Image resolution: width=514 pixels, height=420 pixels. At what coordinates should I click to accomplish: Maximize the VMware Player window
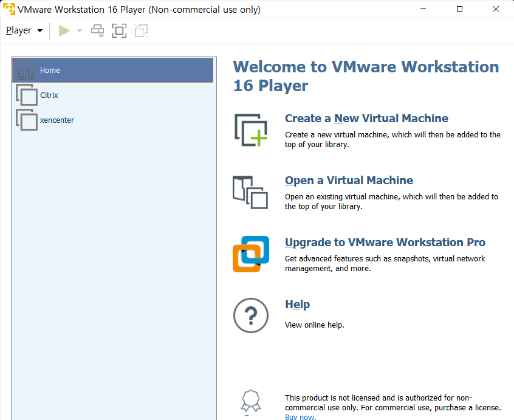(x=459, y=9)
